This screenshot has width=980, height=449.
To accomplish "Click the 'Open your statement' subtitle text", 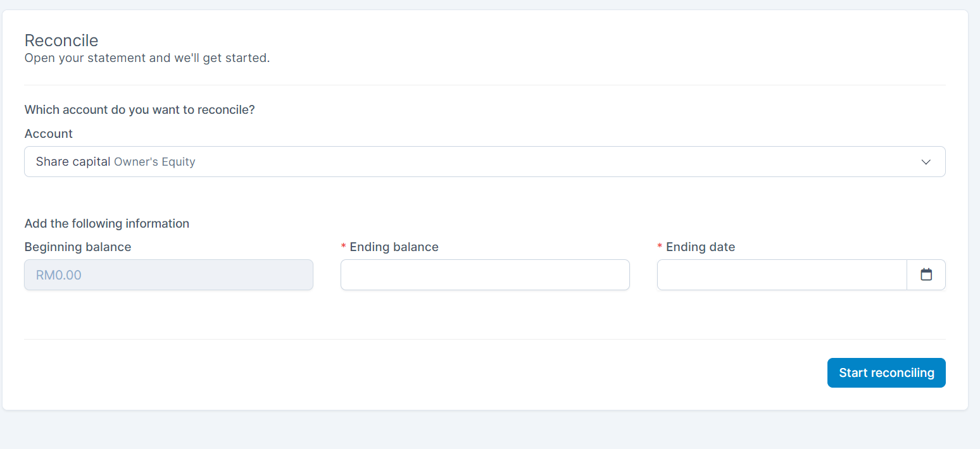I will pyautogui.click(x=147, y=58).
